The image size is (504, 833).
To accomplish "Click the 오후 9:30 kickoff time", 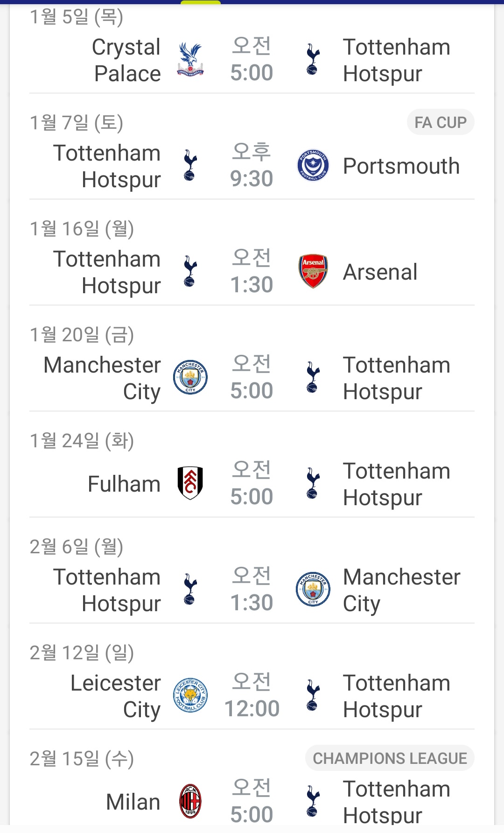I will pos(252,165).
